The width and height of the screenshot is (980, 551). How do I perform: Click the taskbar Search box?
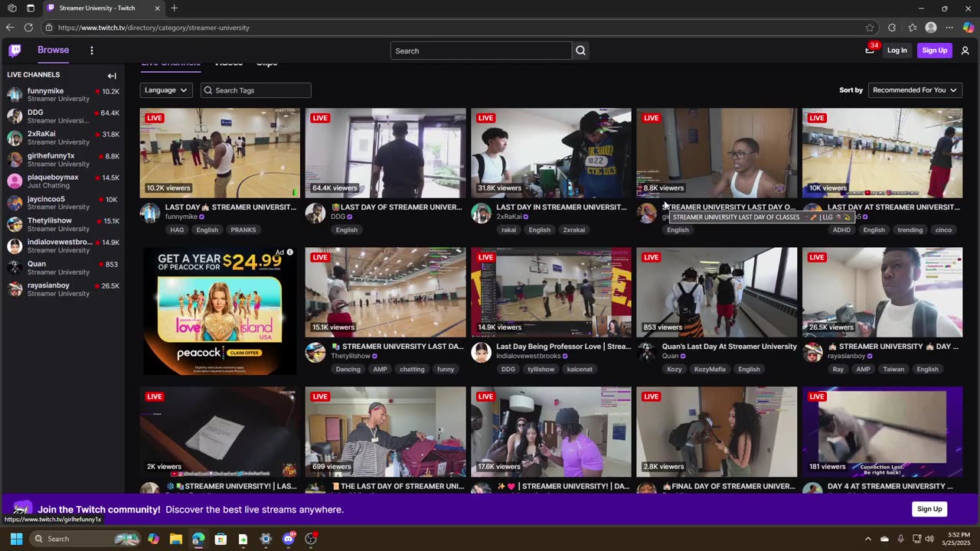coord(86,539)
